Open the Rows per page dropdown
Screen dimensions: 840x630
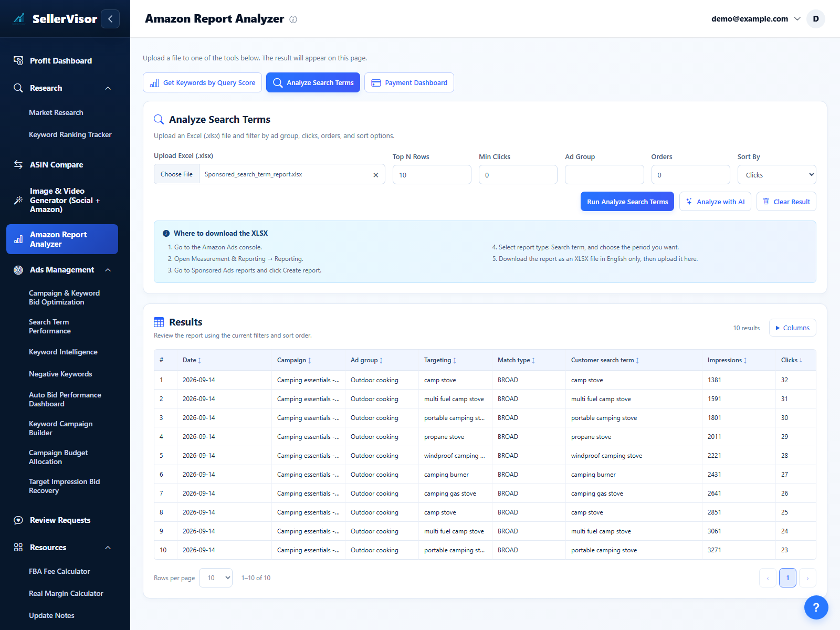[216, 578]
